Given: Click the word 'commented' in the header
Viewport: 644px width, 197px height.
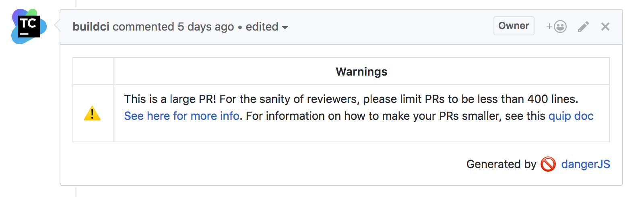Looking at the screenshot, I should [143, 27].
